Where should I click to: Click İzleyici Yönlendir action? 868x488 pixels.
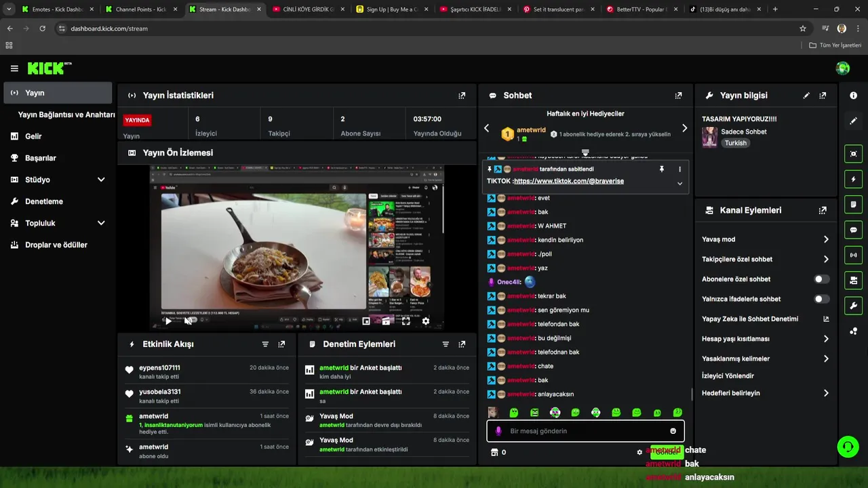coord(728,375)
